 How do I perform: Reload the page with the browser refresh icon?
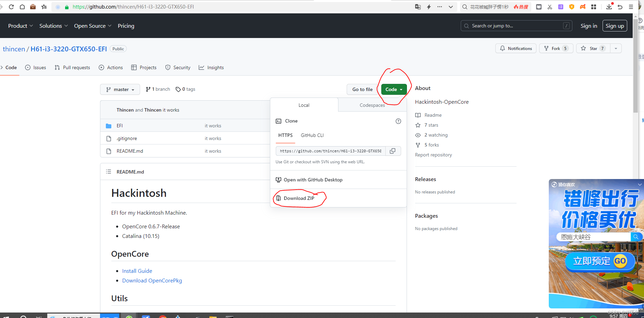(11, 7)
